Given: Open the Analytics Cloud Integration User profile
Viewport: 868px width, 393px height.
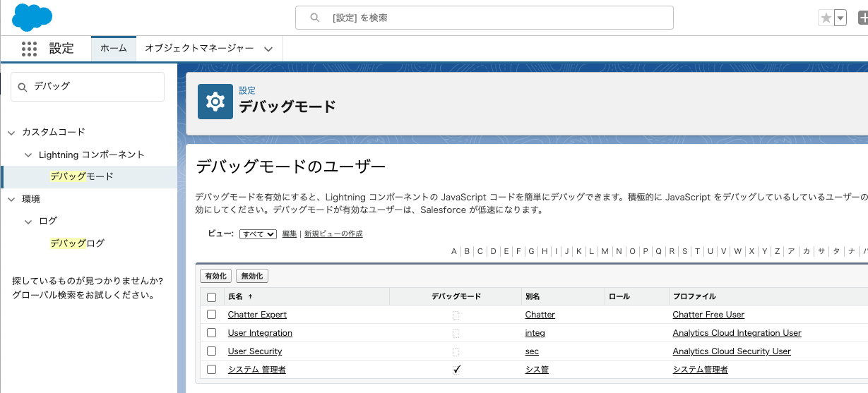Looking at the screenshot, I should click(x=737, y=333).
